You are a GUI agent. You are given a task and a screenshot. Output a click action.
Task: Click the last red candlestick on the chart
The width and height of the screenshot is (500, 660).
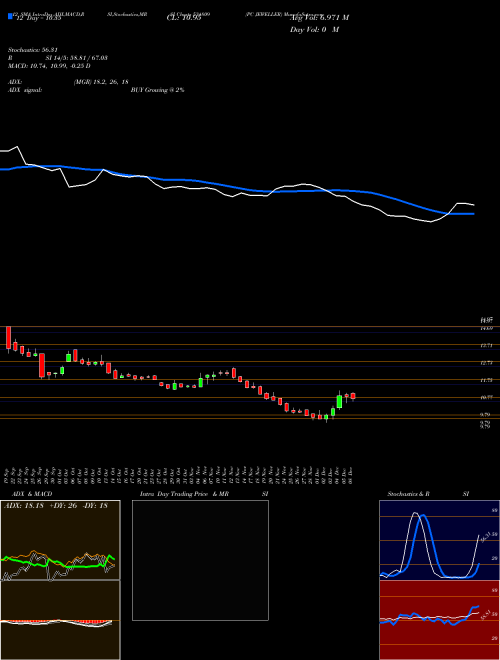(x=353, y=396)
